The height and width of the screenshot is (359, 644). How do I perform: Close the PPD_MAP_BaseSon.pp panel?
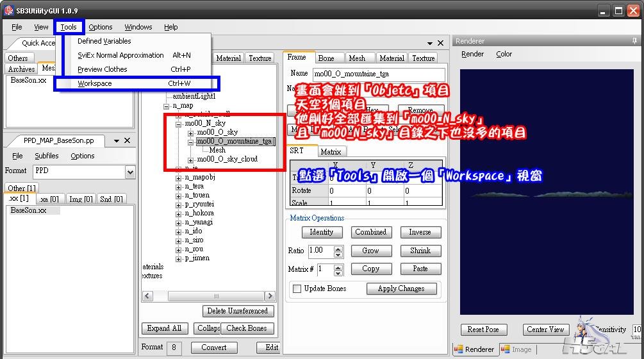click(127, 140)
